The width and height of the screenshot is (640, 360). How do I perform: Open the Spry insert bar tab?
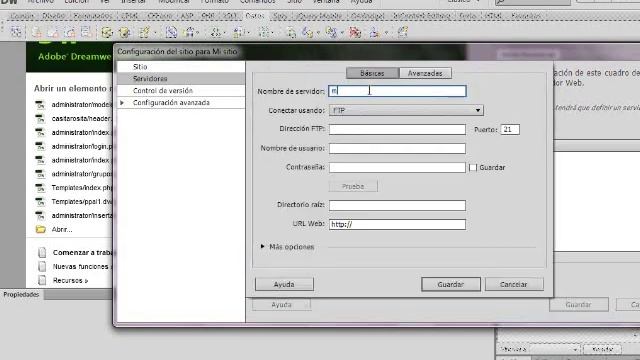click(280, 16)
